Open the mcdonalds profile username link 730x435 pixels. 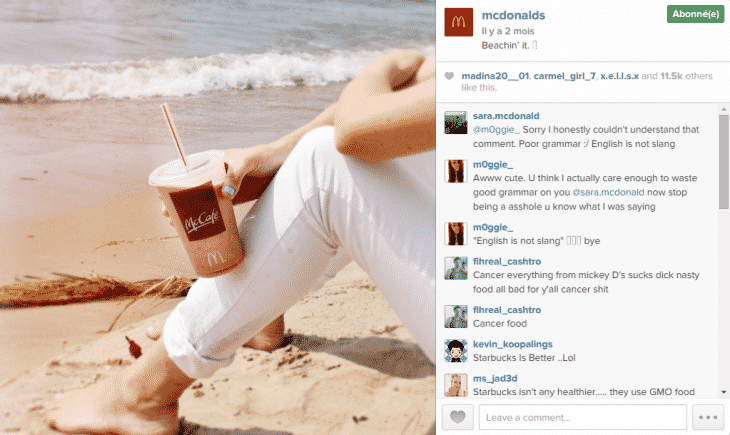513,15
